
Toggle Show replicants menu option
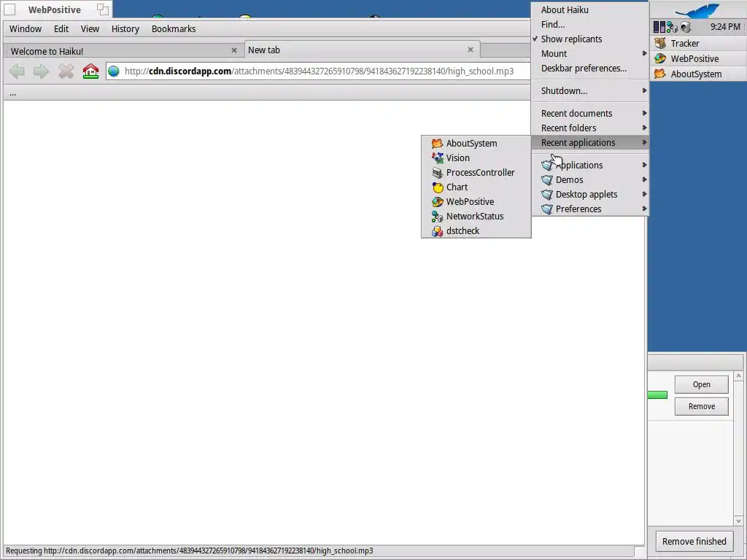click(x=589, y=39)
